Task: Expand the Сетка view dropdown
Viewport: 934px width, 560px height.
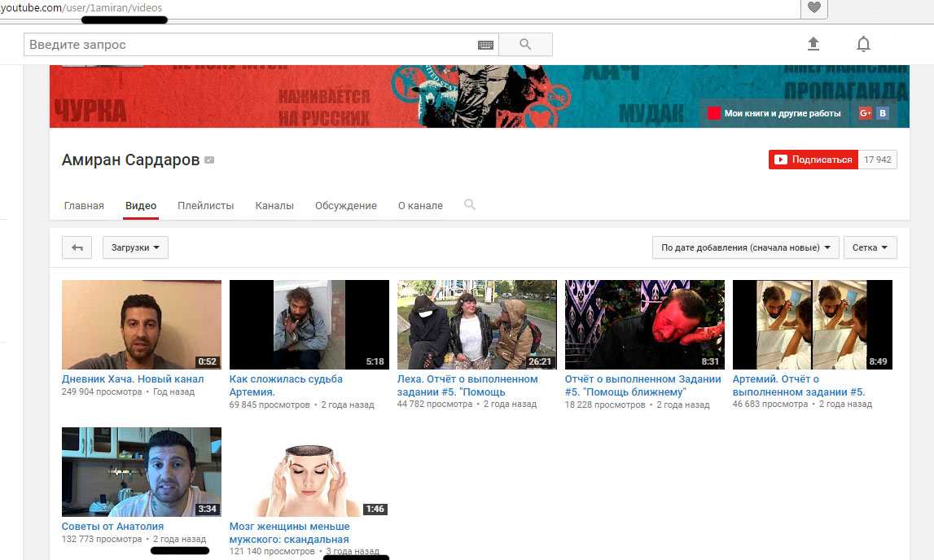Action: pos(870,247)
